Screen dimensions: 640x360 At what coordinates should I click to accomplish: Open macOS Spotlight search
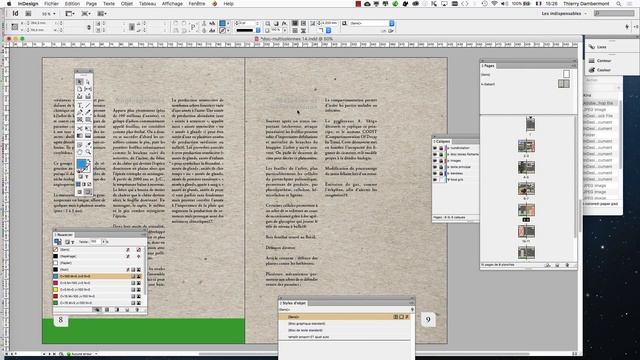tap(619, 4)
